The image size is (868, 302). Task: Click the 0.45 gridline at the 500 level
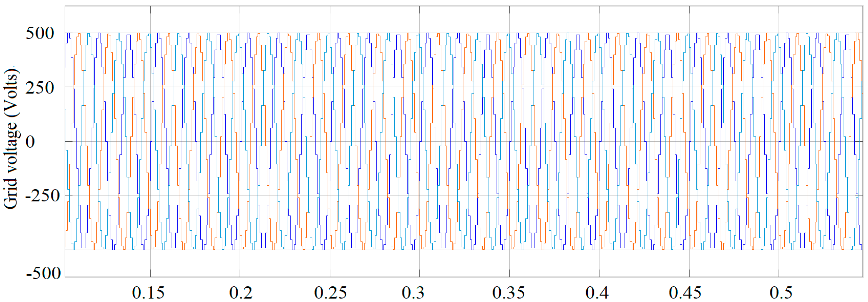(689, 33)
